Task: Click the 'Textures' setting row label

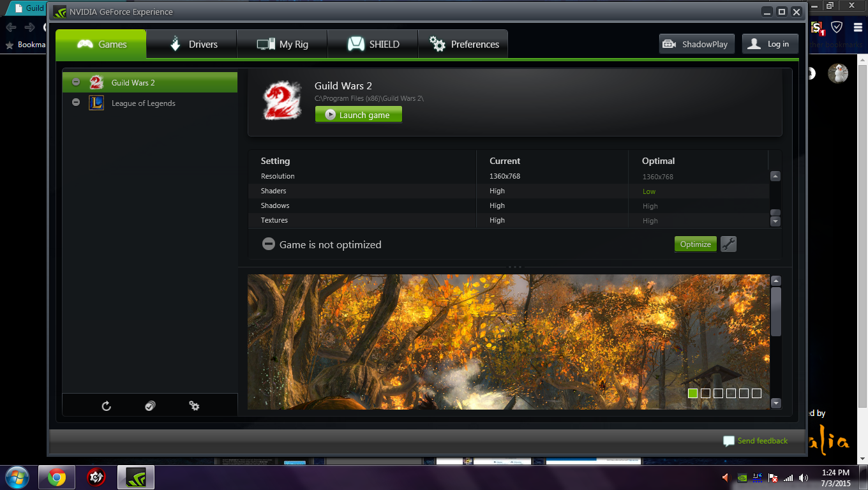Action: 274,220
